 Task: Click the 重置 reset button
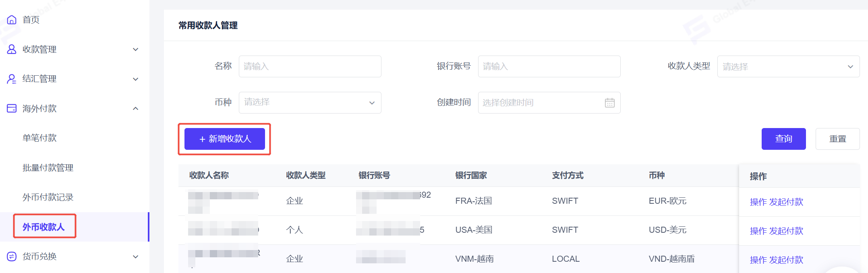tap(837, 139)
